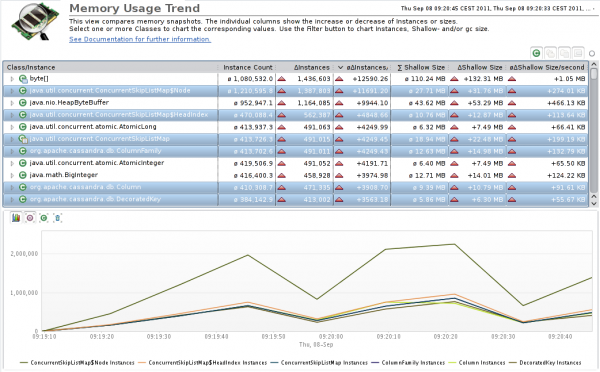Screen dimensions: 600x372
Task: Click ConcurrentSkipListMap$HeadIndex Instances legend swatch
Action: [142, 363]
